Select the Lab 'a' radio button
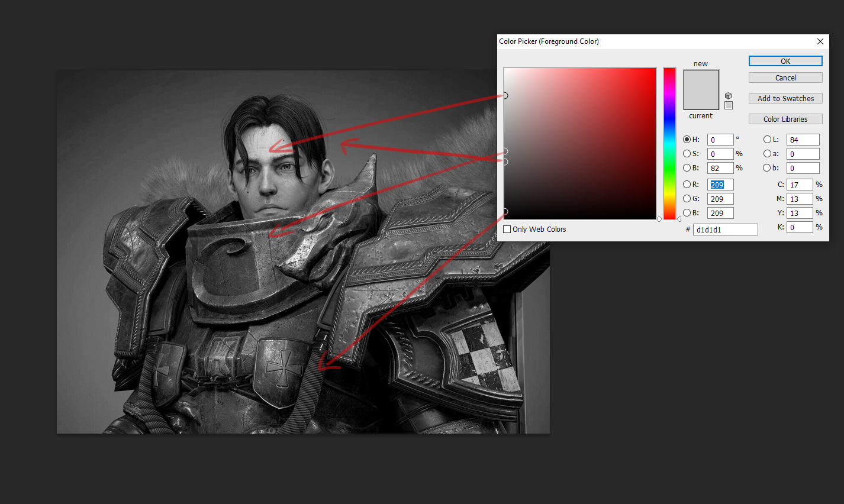The height and width of the screenshot is (504, 844). click(x=767, y=154)
